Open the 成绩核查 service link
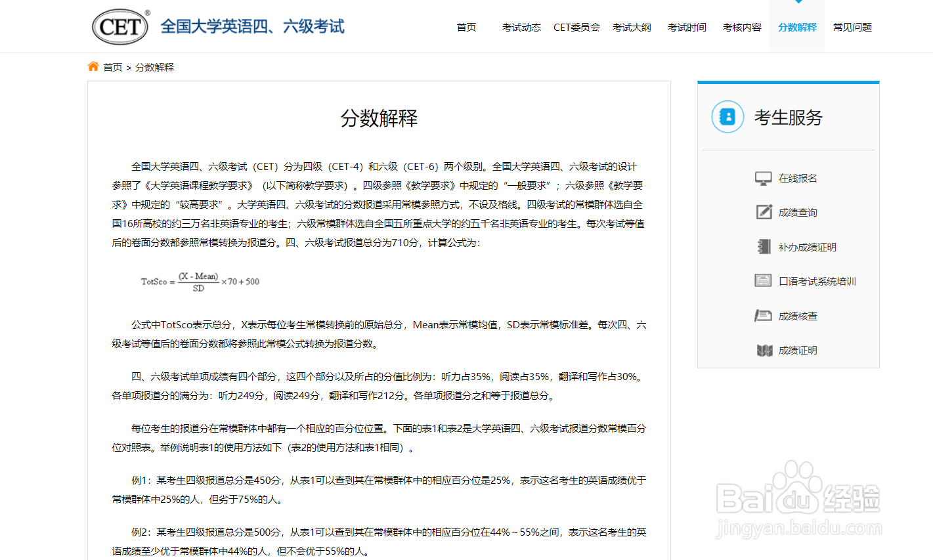This screenshot has width=933, height=560. coord(798,316)
